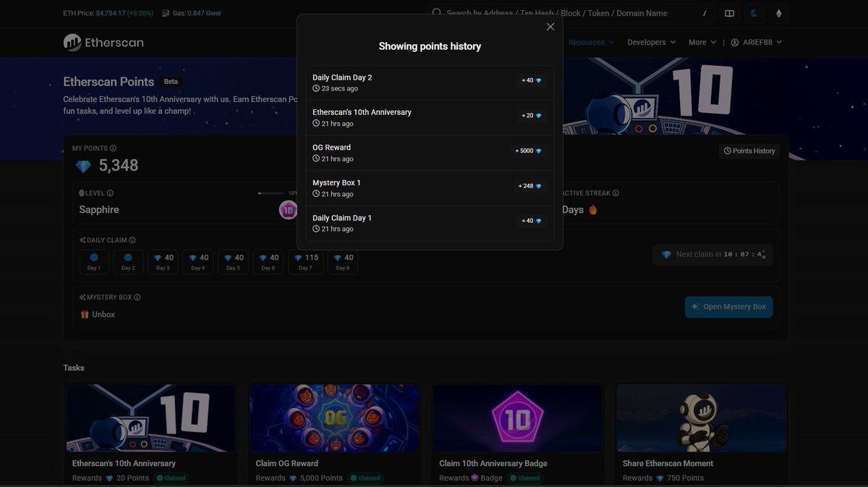Click the Next claim countdown timer

coord(712,255)
